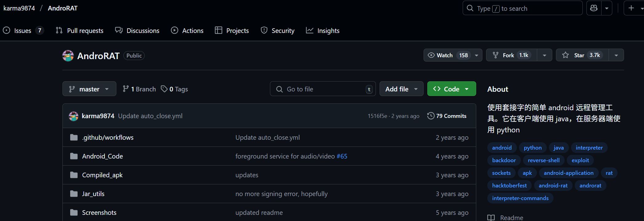Click the branch icon beside 1 Branch
The width and height of the screenshot is (644, 221).
(126, 89)
